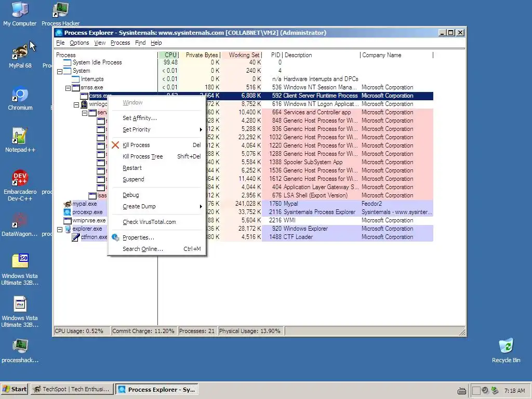Open the File menu
Screen dimensions: 532x399
(x=60, y=43)
